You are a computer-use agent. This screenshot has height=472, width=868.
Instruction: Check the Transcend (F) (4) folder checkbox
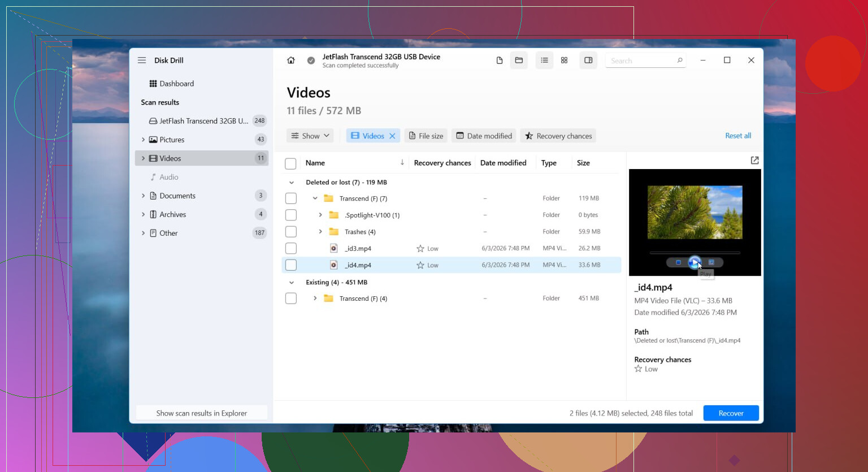click(291, 298)
